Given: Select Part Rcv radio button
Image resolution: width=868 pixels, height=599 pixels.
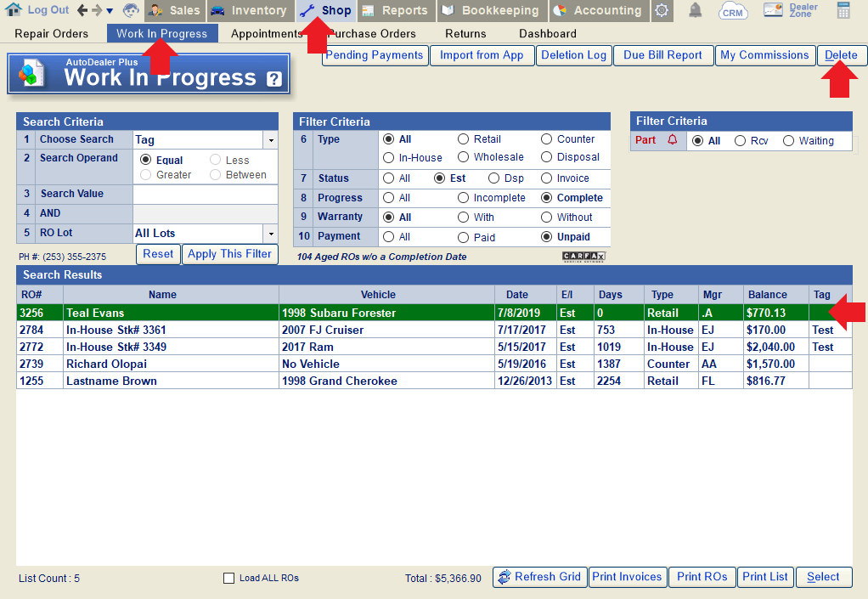Looking at the screenshot, I should 740,140.
